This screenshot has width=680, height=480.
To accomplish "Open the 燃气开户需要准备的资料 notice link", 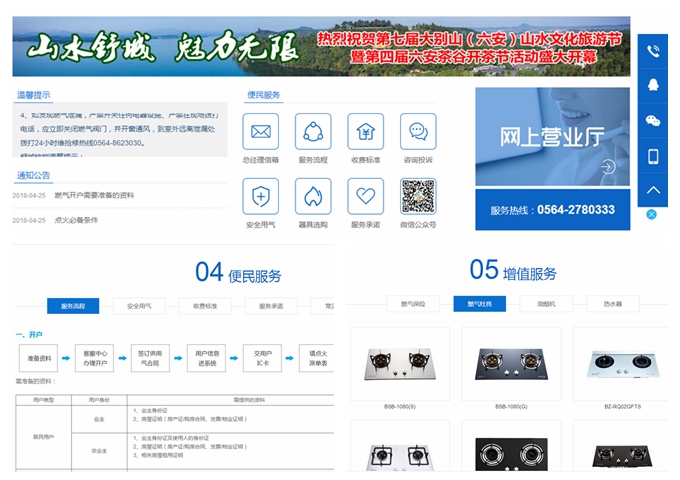I will pos(93,195).
